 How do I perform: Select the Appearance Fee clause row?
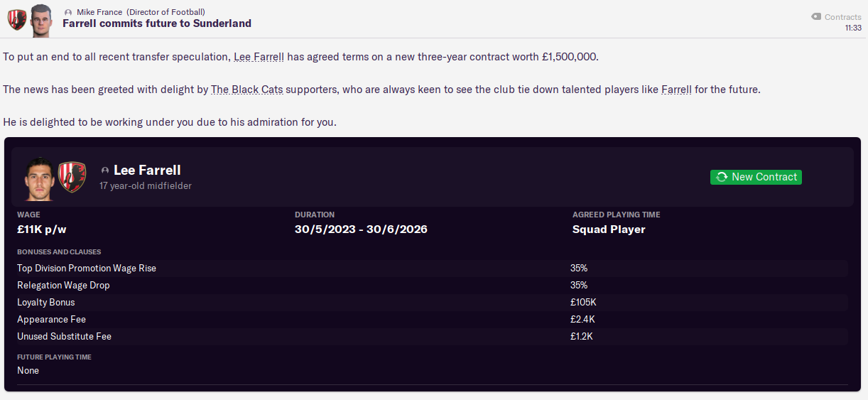(x=432, y=320)
